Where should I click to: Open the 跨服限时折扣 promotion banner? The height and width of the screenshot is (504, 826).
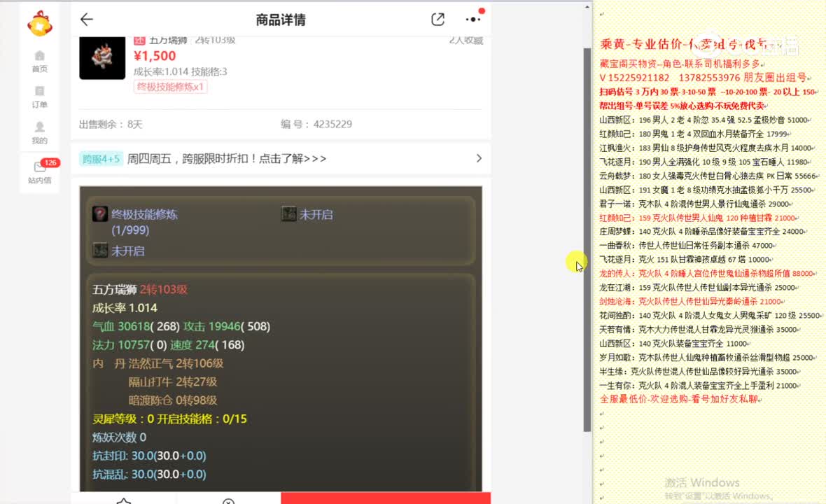281,158
